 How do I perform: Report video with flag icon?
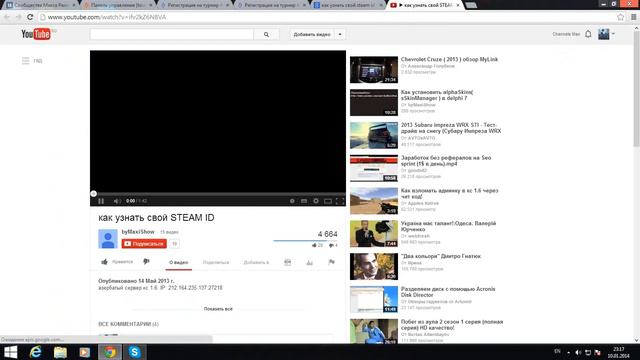331,262
